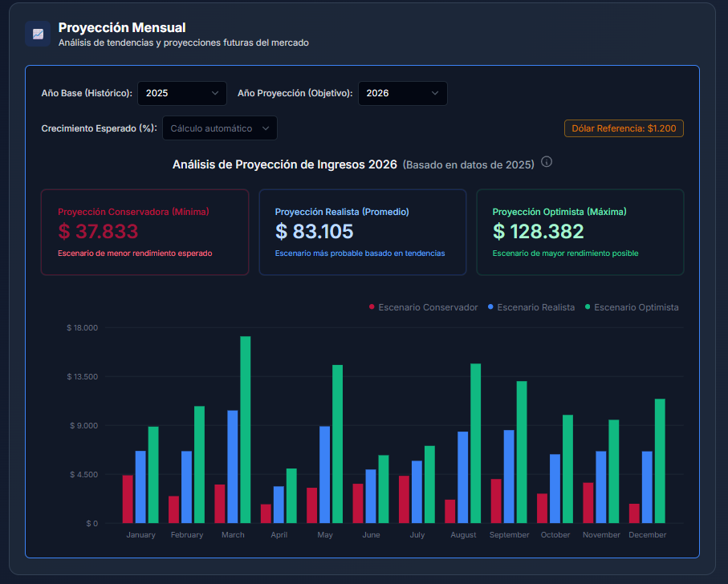The width and height of the screenshot is (728, 584).
Task: Open the Año Base (Histórico) dropdown
Action: pyautogui.click(x=182, y=93)
